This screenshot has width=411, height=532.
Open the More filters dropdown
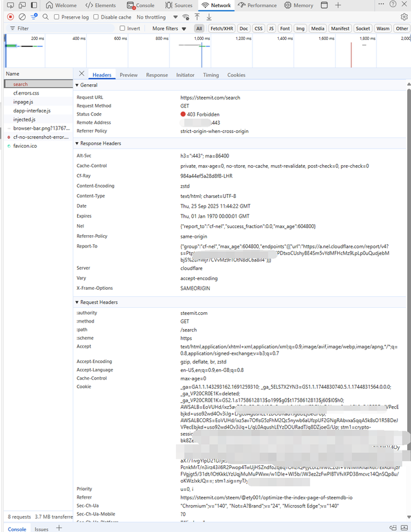point(169,28)
